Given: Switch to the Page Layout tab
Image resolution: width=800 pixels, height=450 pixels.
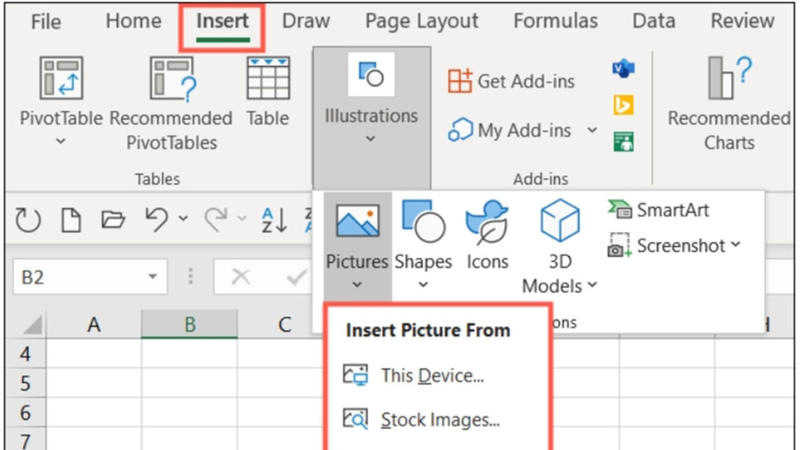Looking at the screenshot, I should click(x=421, y=21).
